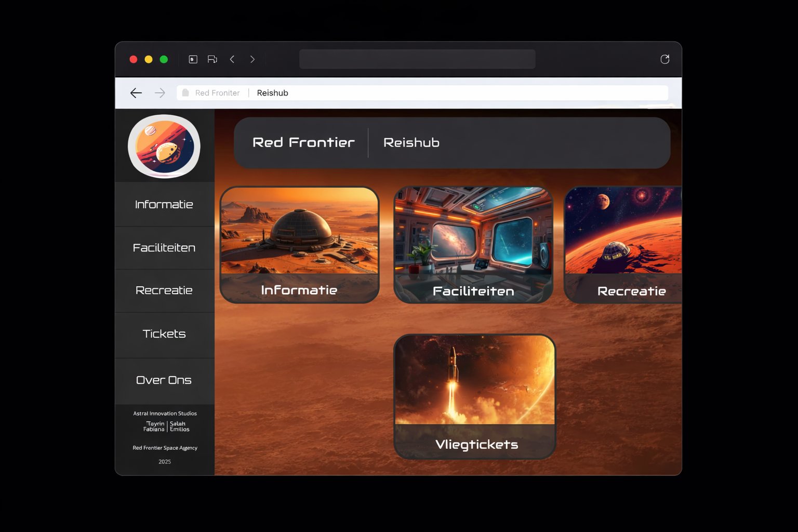Click the Astral Innovation Studios footer text
This screenshot has width=798, height=532.
click(x=165, y=414)
